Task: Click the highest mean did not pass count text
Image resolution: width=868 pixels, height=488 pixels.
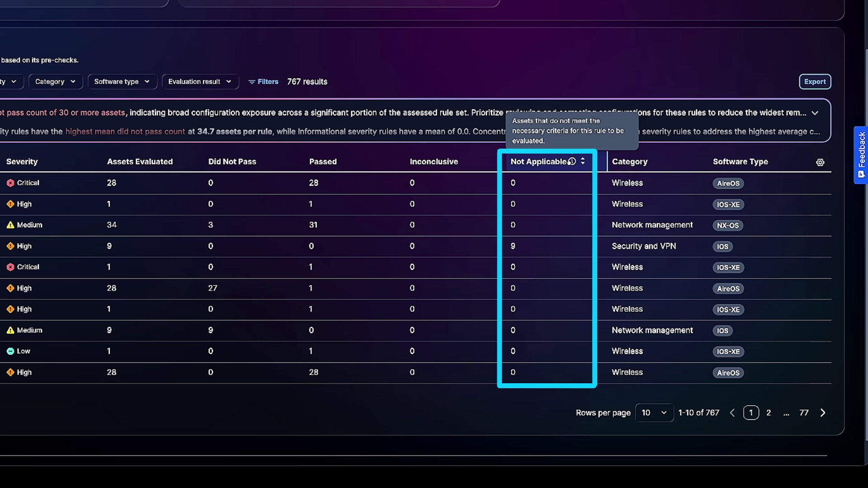Action: pyautogui.click(x=125, y=131)
